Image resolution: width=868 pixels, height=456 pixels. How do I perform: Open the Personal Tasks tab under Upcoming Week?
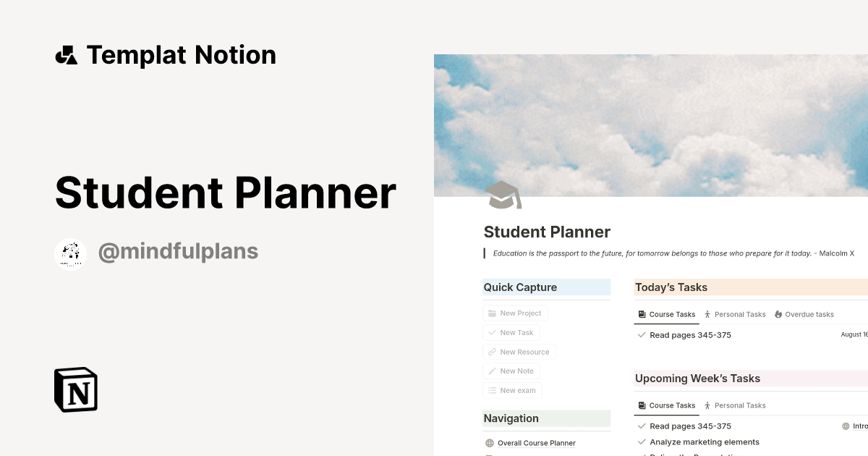point(734,405)
